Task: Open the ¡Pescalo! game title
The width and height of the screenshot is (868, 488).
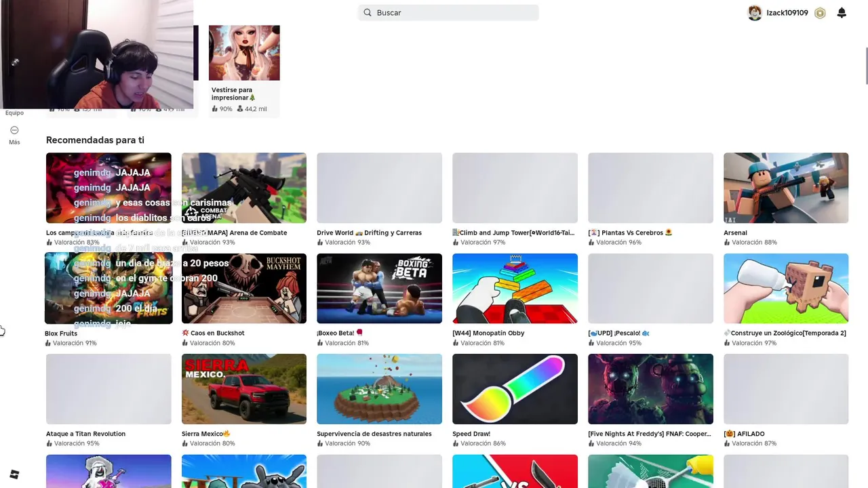Action: point(619,333)
